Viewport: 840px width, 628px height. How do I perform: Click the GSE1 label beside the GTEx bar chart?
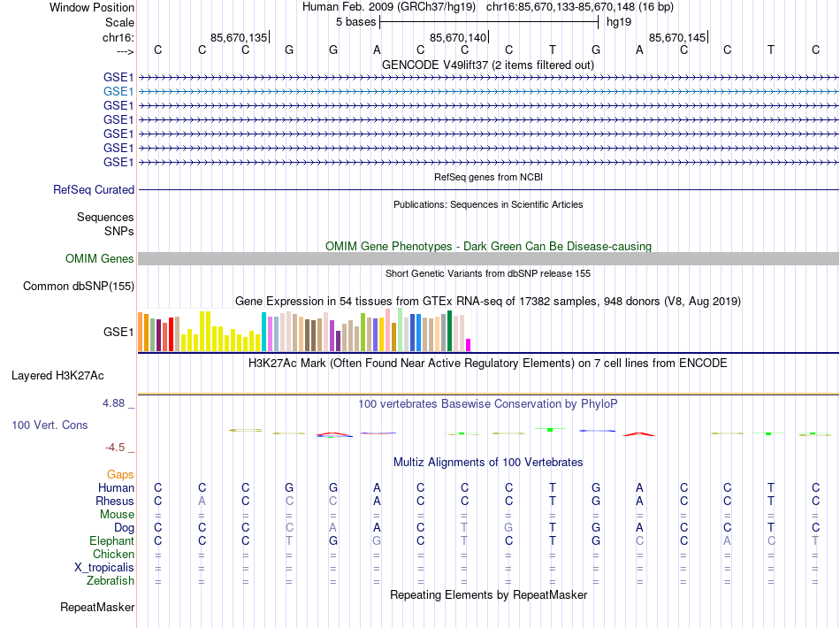click(x=118, y=332)
